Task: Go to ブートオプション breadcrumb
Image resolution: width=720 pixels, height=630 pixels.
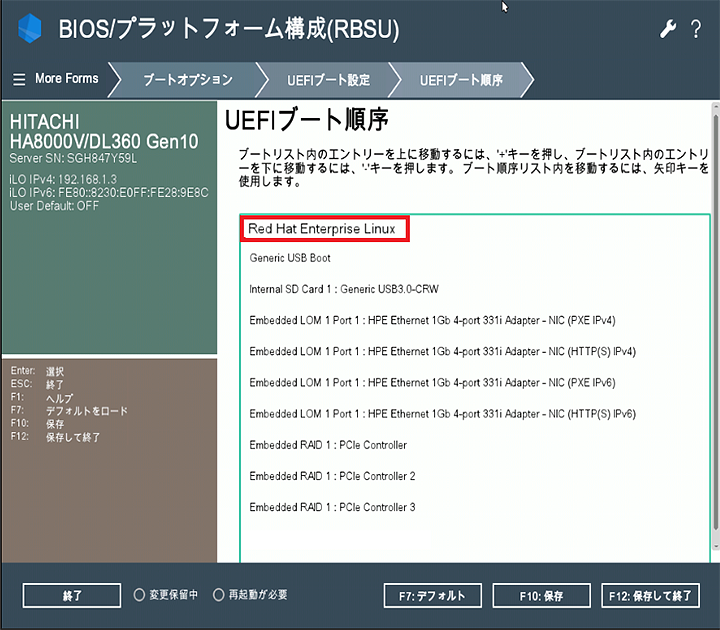Action: [188, 80]
